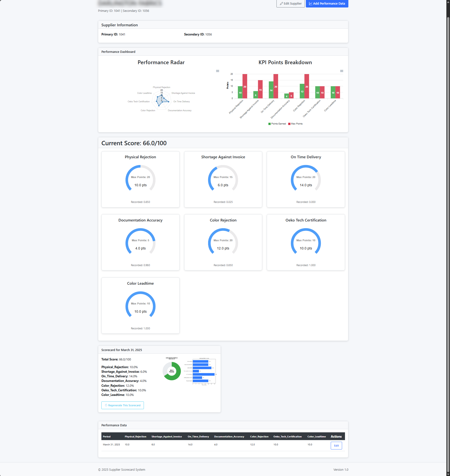The height and width of the screenshot is (476, 450).
Task: Click the red Shortage Against Invoice bar
Action: click(260, 89)
